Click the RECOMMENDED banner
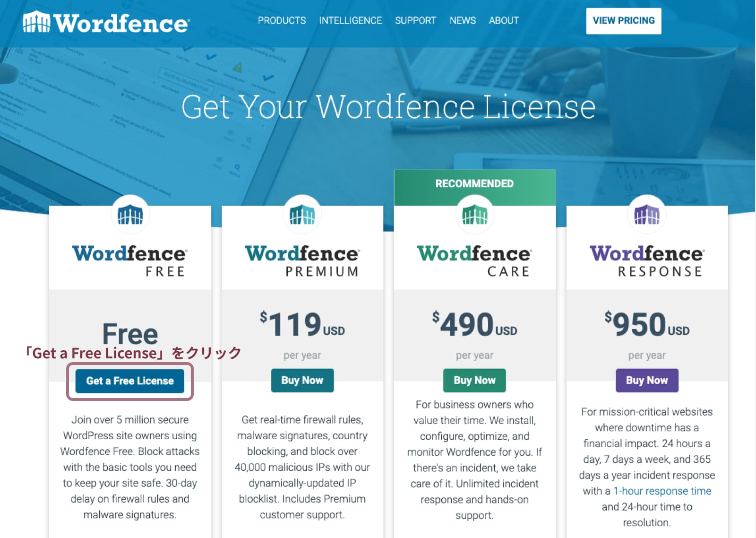This screenshot has height=538, width=756. 475,187
